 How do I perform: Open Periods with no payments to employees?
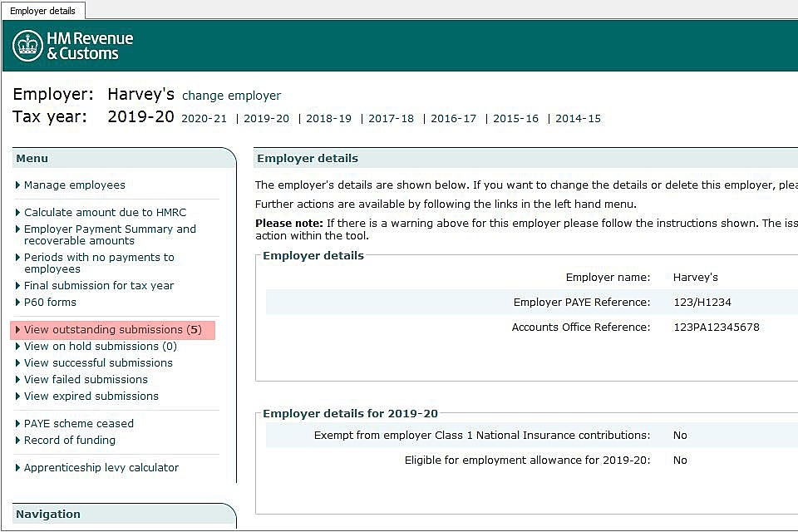[x=98, y=264]
